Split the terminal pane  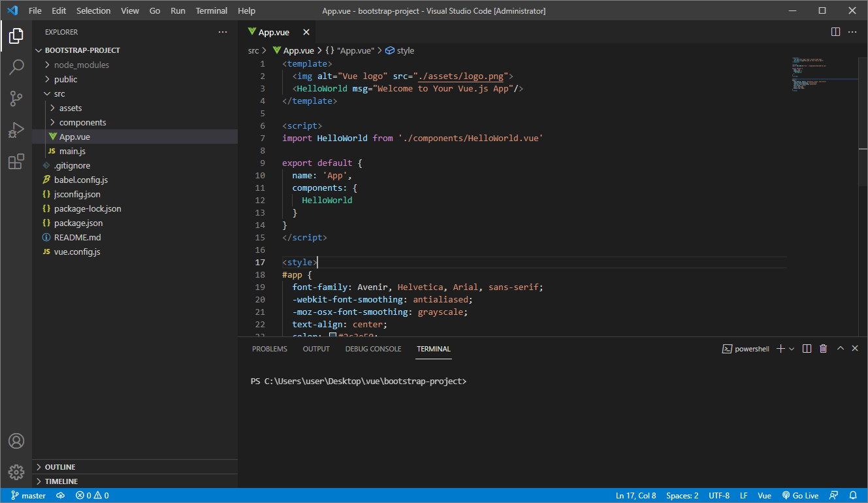click(807, 349)
